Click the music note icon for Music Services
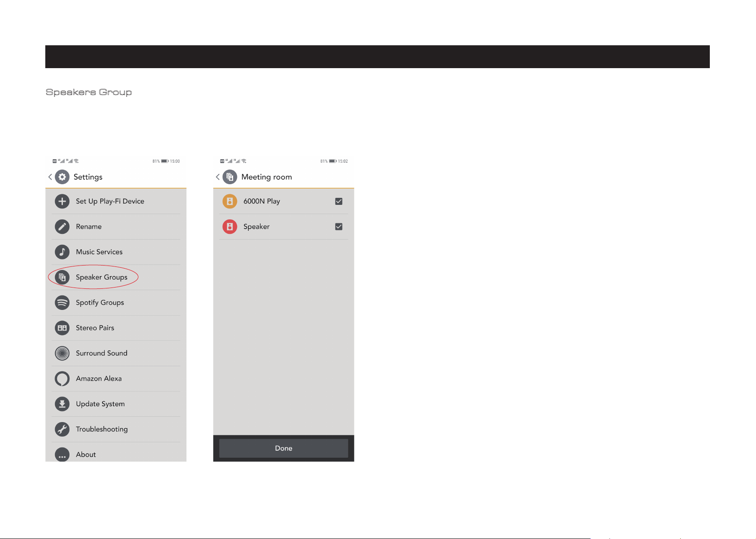Viewport: 756px width, 539px height. tap(62, 252)
